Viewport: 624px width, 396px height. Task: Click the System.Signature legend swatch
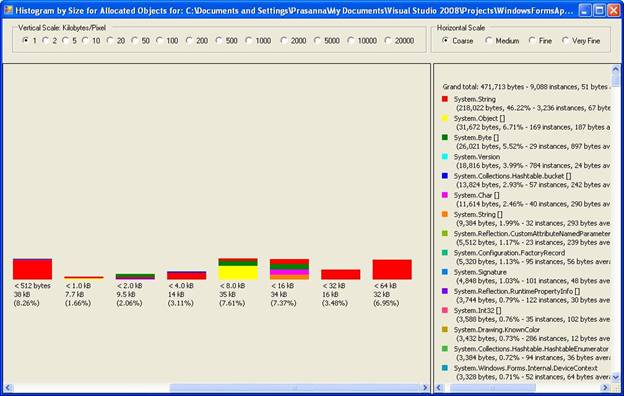445,272
